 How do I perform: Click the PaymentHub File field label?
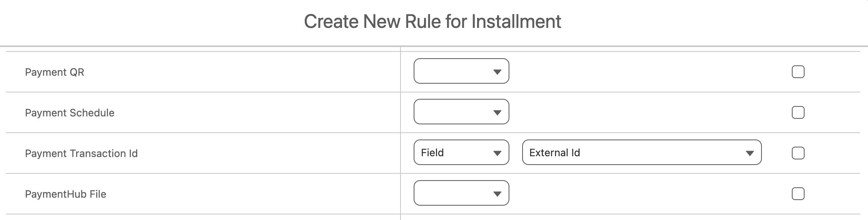(66, 194)
